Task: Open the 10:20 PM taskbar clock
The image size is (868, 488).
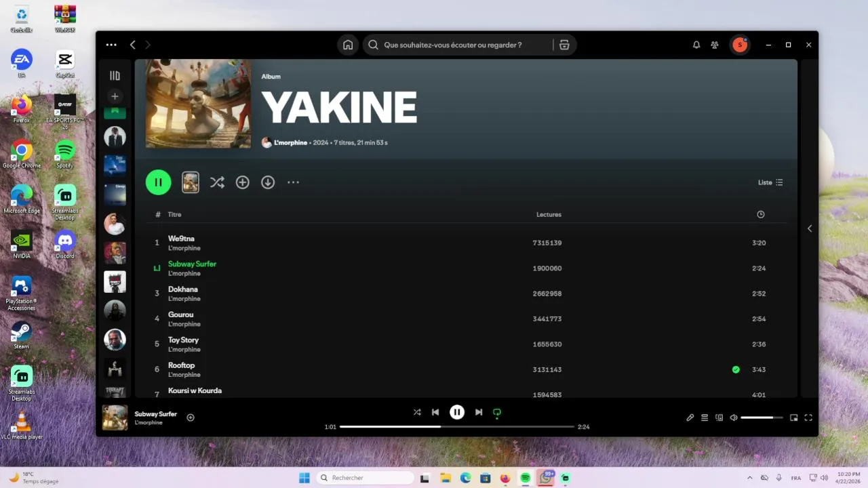Action: click(x=848, y=478)
